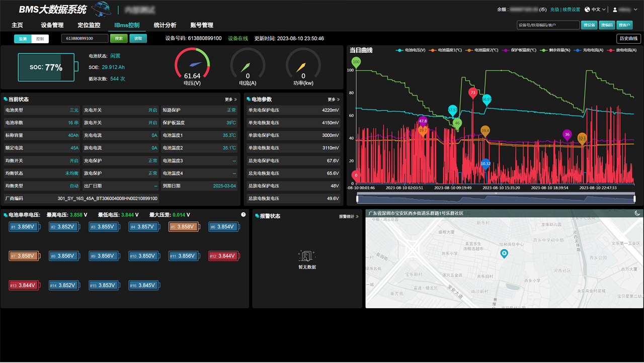Screen dimensions: 644x363
Task: Toggle map night mode moon icon
Action: (637, 213)
